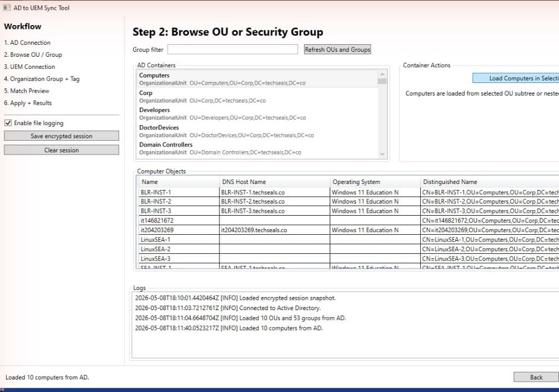
Task: Click the Operating System cell for BLR-INST-1
Action: [x=376, y=192]
